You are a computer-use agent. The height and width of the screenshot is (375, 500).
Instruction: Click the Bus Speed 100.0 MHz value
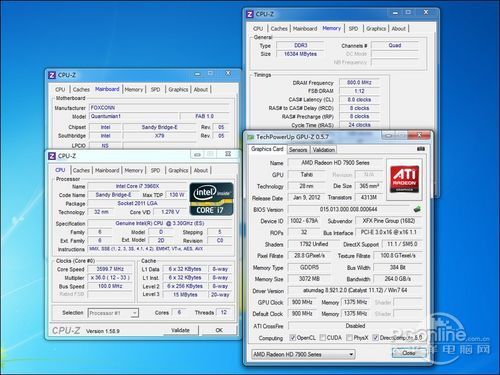[110, 286]
